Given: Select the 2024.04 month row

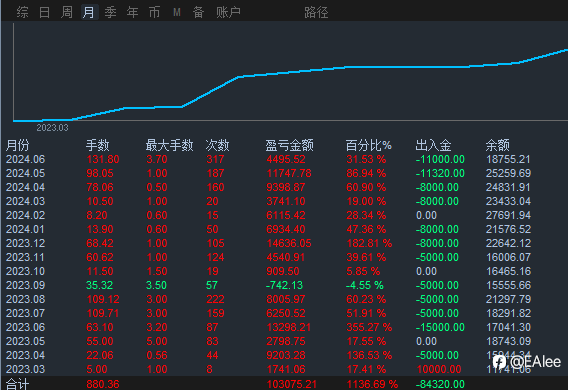Looking at the screenshot, I should tap(268, 187).
